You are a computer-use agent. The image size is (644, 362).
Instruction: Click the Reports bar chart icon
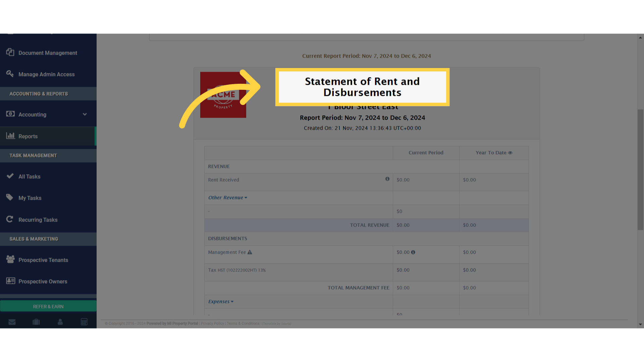[10, 135]
